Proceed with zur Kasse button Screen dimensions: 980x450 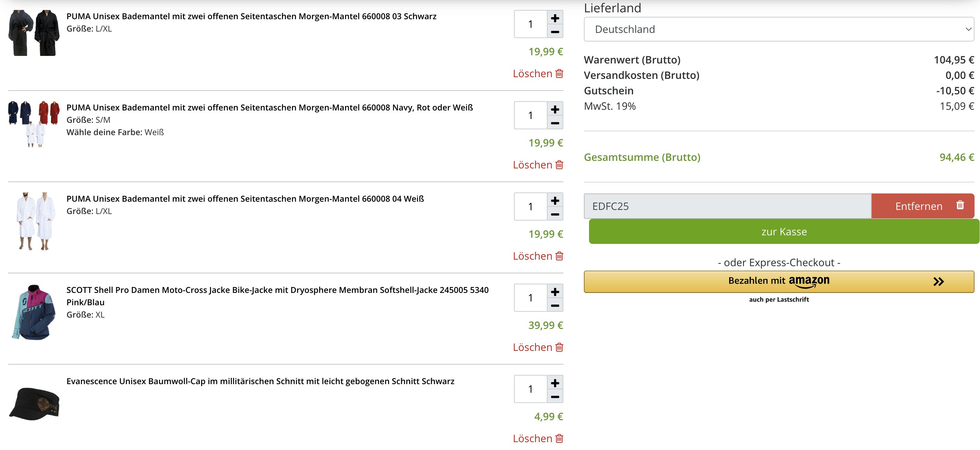(x=784, y=232)
